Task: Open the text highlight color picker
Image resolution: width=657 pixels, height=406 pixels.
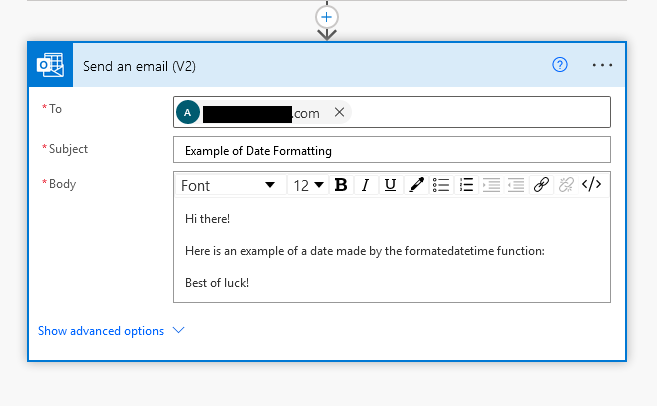Action: [416, 185]
